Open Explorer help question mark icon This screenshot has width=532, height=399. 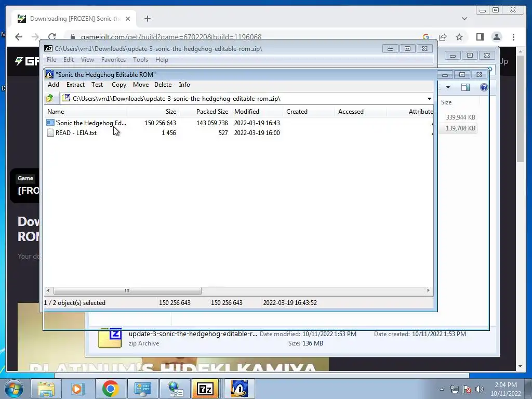(484, 87)
